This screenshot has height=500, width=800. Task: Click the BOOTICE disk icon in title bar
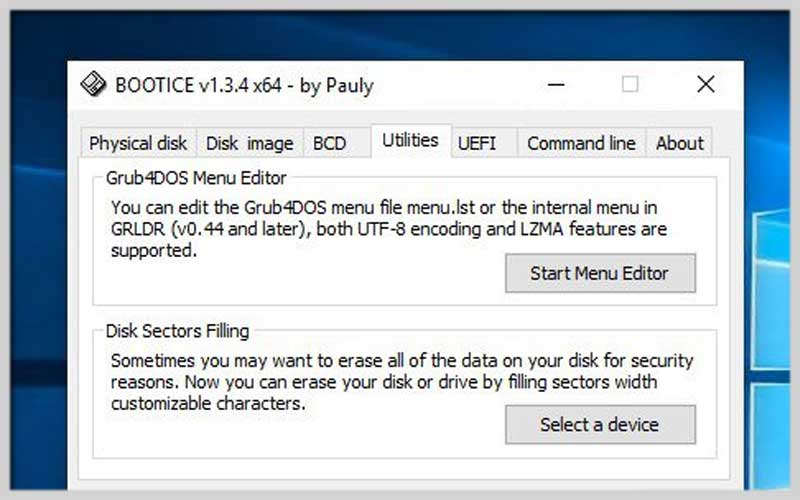pos(93,84)
